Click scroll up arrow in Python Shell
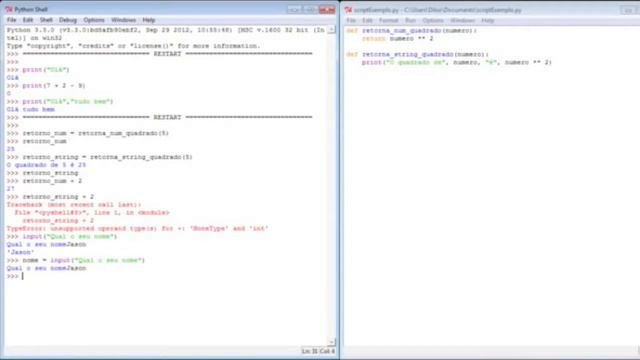 click(332, 30)
